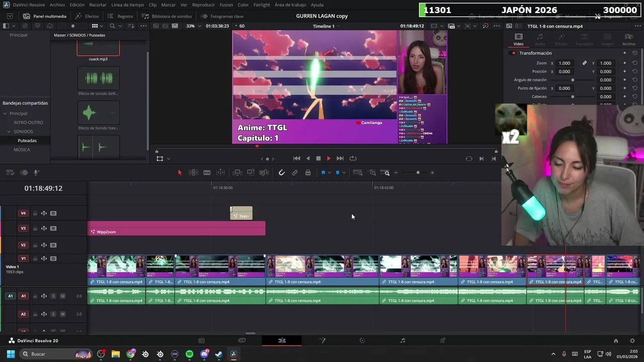Collapse the SONIDOS bin
Viewport: 644px width, 362px height.
(9, 131)
